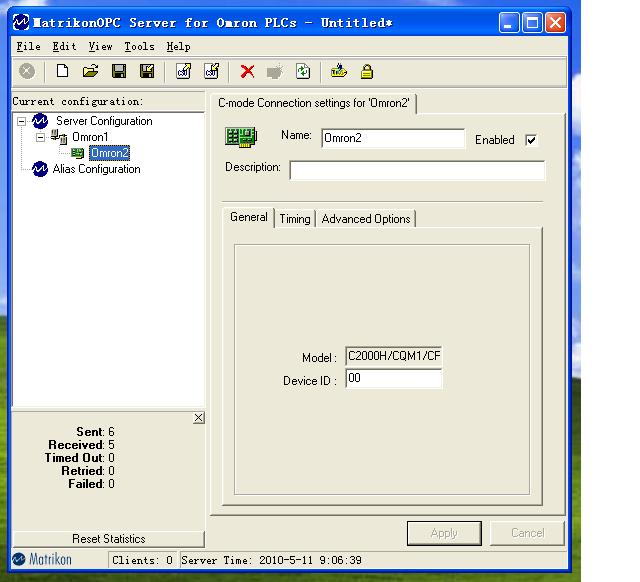Select Alias Configuration in the tree

pos(96,169)
